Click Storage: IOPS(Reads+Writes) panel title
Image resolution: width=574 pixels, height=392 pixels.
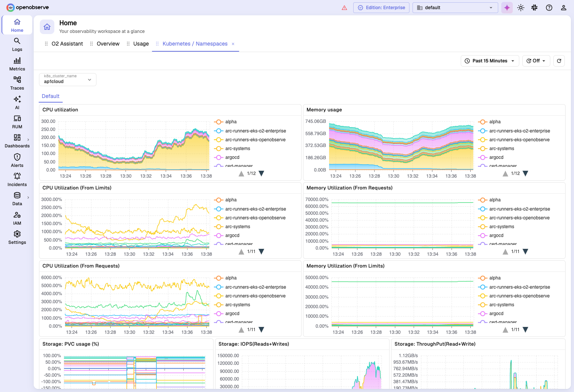click(x=254, y=344)
